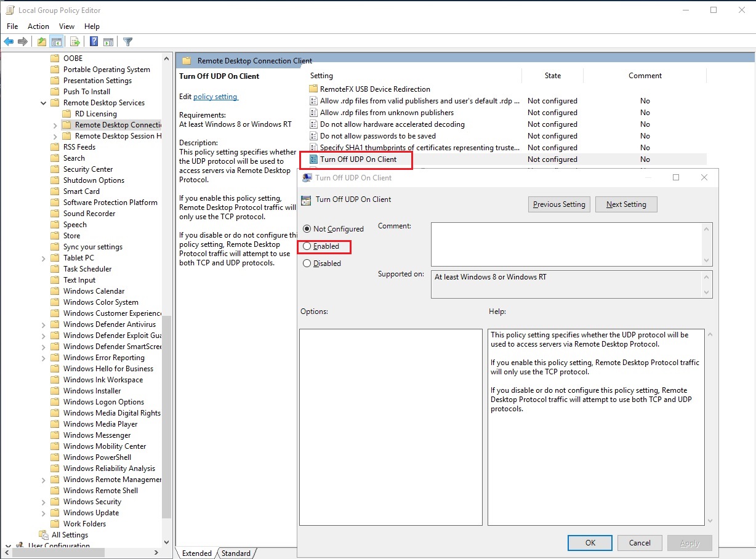Click the RemoteFX USB Device Redirection folder icon
Viewport: 756px width, 559px height.
[x=313, y=89]
